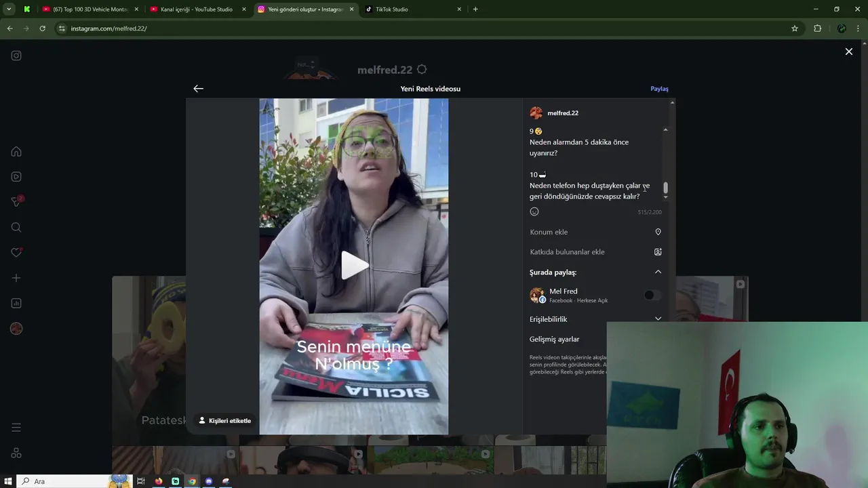Open the profile avatar in the sidebar
The image size is (868, 488).
click(16, 328)
